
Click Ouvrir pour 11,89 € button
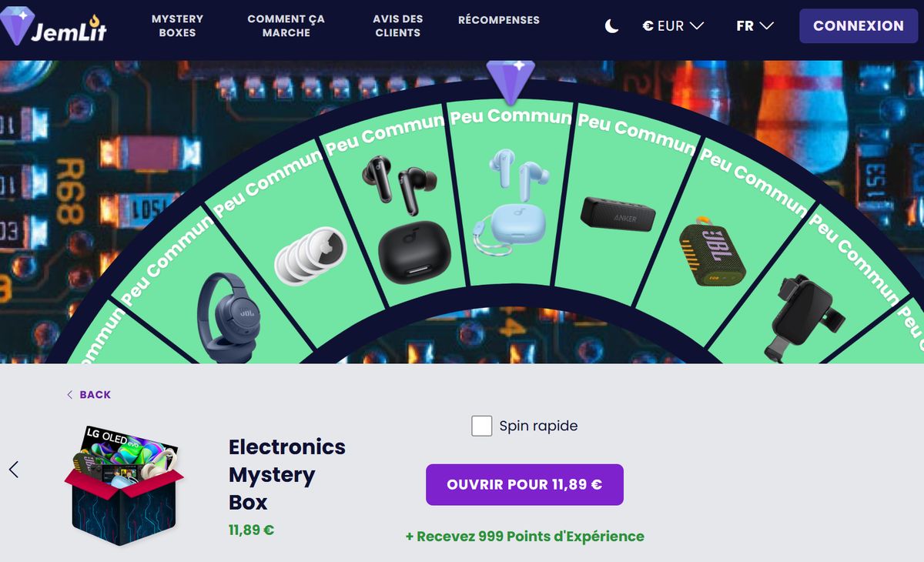(524, 485)
